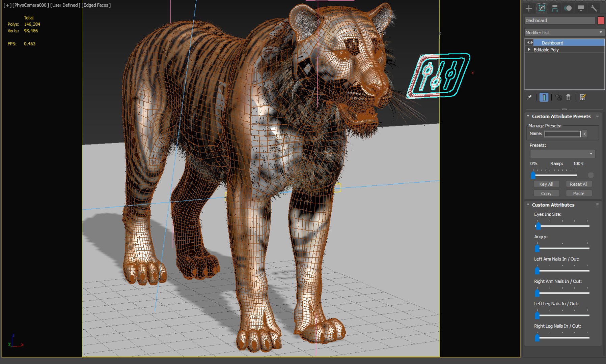Open Configure Modifier Sets icon
Image resolution: width=606 pixels, height=364 pixels.
click(582, 98)
